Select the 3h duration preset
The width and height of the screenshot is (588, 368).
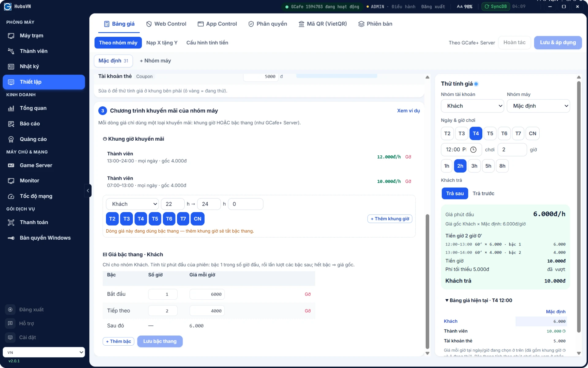click(474, 166)
